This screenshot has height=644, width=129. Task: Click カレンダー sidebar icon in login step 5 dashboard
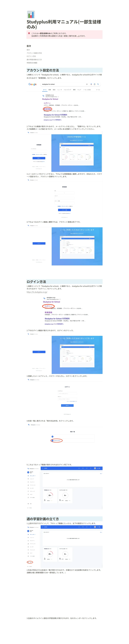coord(28,488)
